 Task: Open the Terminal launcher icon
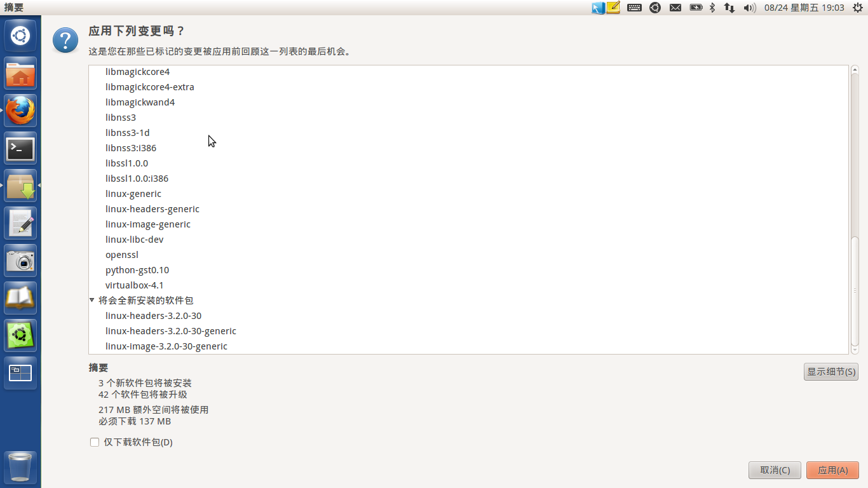pyautogui.click(x=20, y=148)
